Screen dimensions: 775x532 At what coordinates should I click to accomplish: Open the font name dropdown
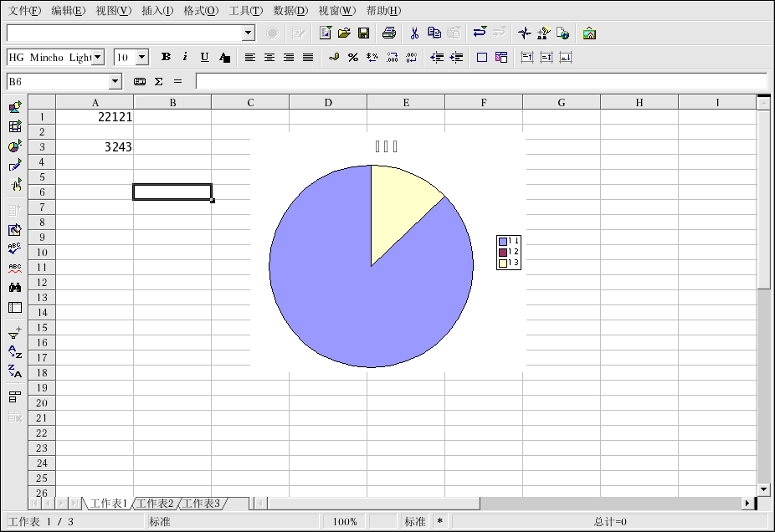(x=98, y=58)
